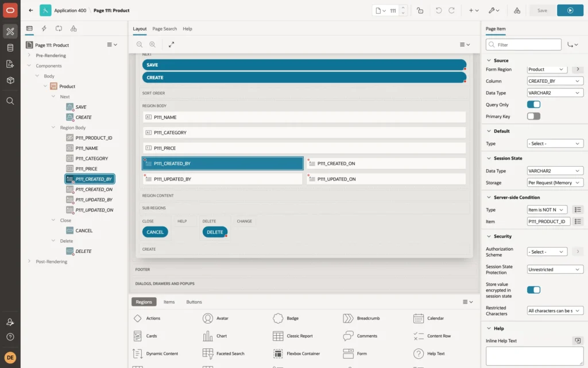
Task: Click the CREATE button in layout
Action: [x=304, y=78]
